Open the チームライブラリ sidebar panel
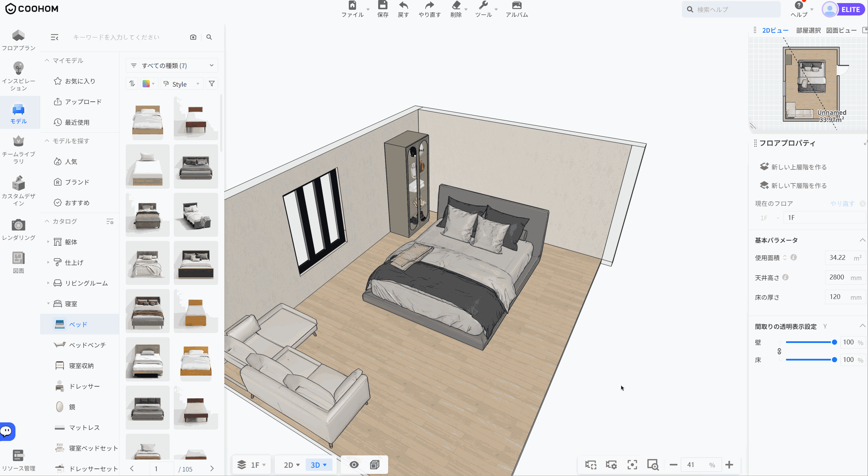This screenshot has width=868, height=476. point(19,150)
